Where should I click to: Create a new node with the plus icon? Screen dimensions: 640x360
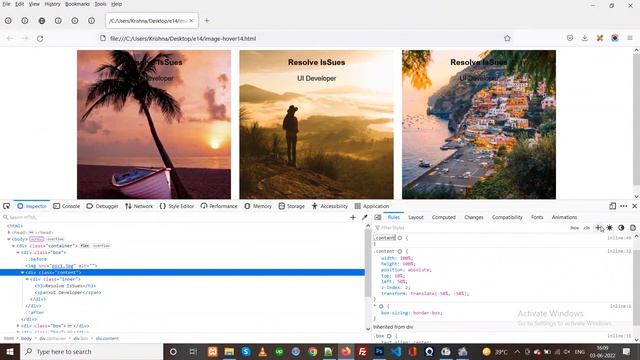(353, 217)
